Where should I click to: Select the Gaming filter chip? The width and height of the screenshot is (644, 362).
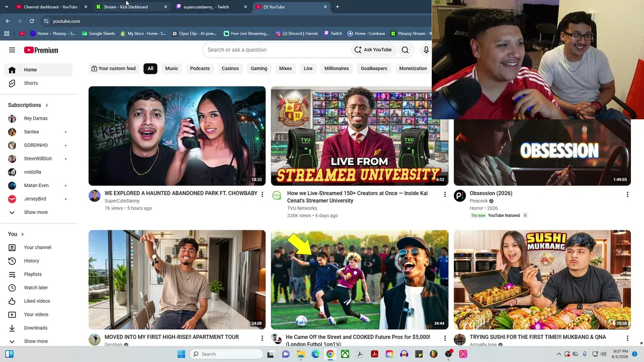click(x=259, y=68)
